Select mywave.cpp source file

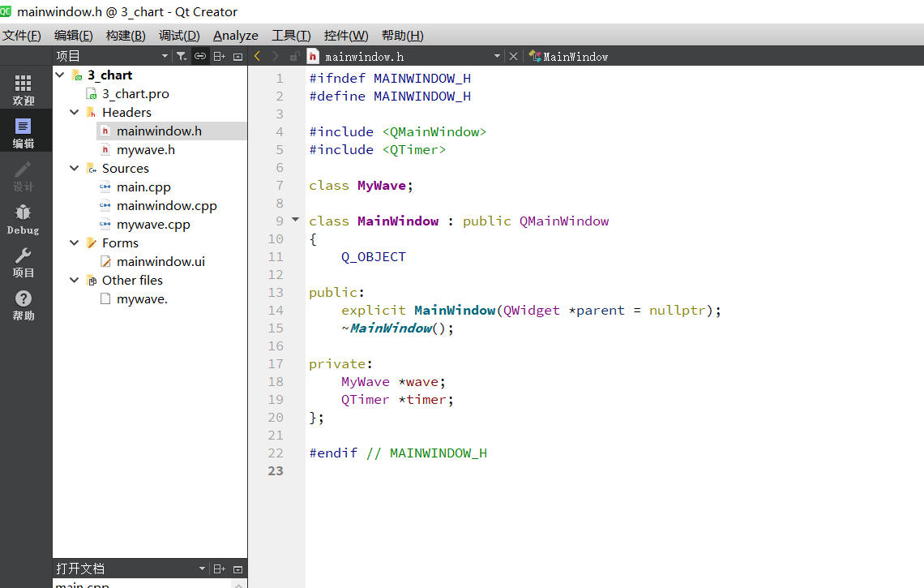coord(153,224)
